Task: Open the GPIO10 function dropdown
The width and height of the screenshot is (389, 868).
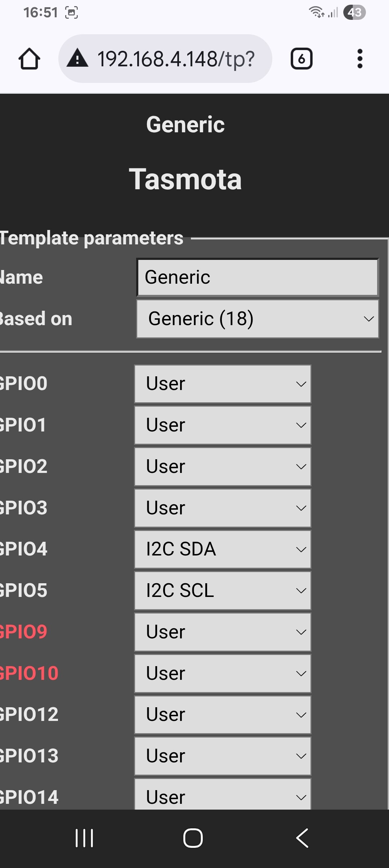Action: tap(223, 674)
